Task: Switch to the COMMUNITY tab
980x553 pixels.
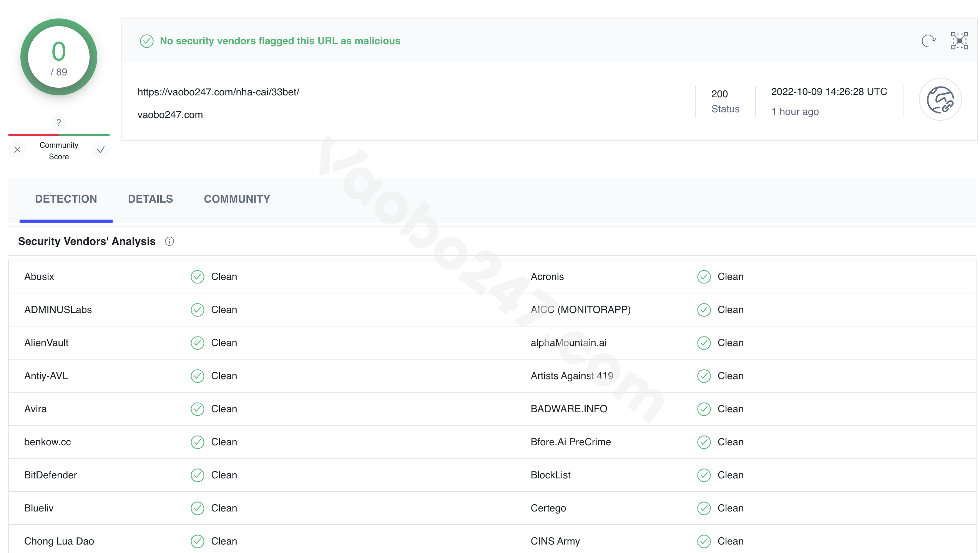Action: (x=237, y=199)
